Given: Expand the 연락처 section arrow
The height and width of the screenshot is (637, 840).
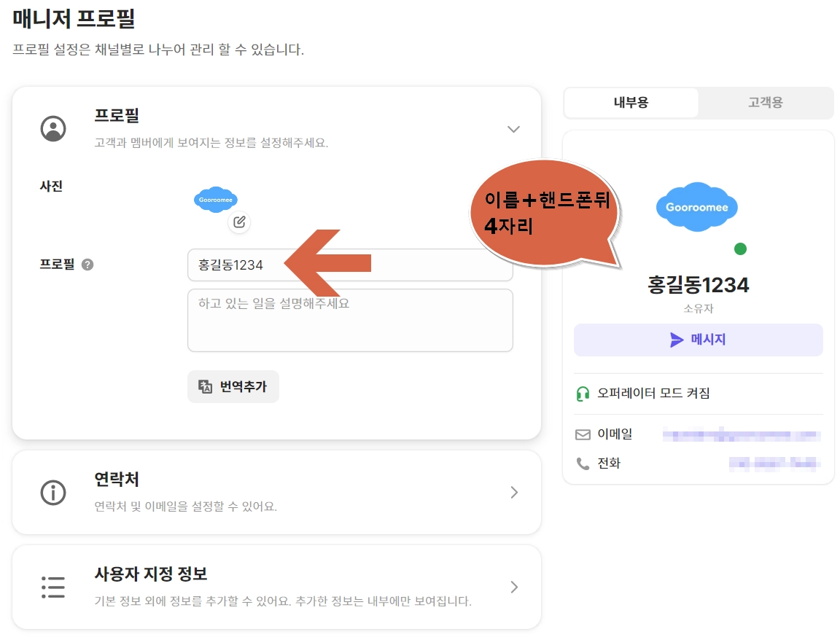Looking at the screenshot, I should point(514,493).
